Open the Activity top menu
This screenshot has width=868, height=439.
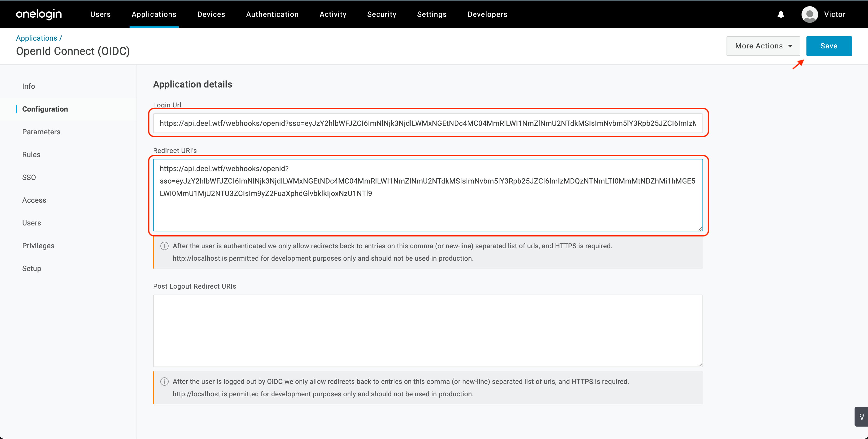pos(333,14)
